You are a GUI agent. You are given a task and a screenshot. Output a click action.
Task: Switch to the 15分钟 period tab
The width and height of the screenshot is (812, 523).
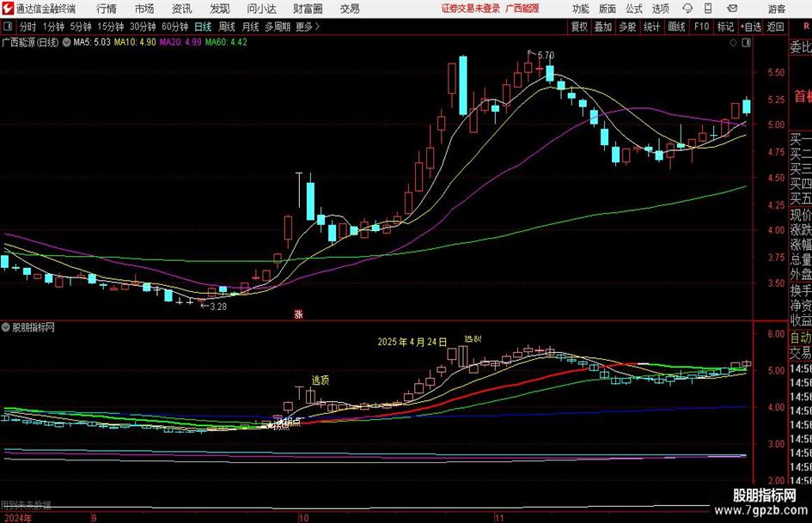(x=111, y=27)
